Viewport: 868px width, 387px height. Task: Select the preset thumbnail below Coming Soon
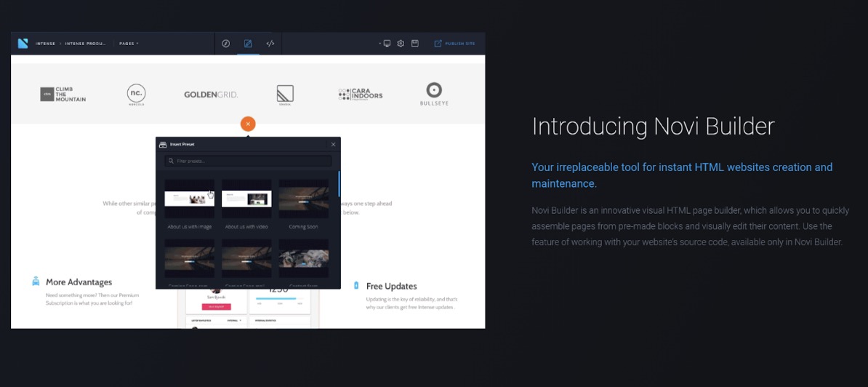coord(303,258)
